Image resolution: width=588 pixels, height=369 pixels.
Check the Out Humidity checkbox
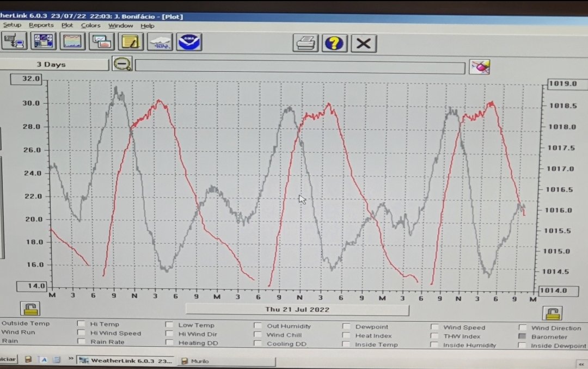(258, 326)
